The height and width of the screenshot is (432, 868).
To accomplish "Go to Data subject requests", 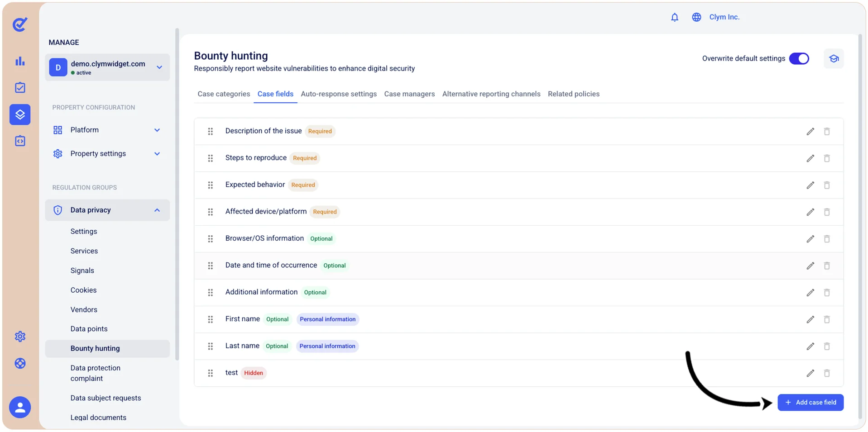I will coord(106,398).
